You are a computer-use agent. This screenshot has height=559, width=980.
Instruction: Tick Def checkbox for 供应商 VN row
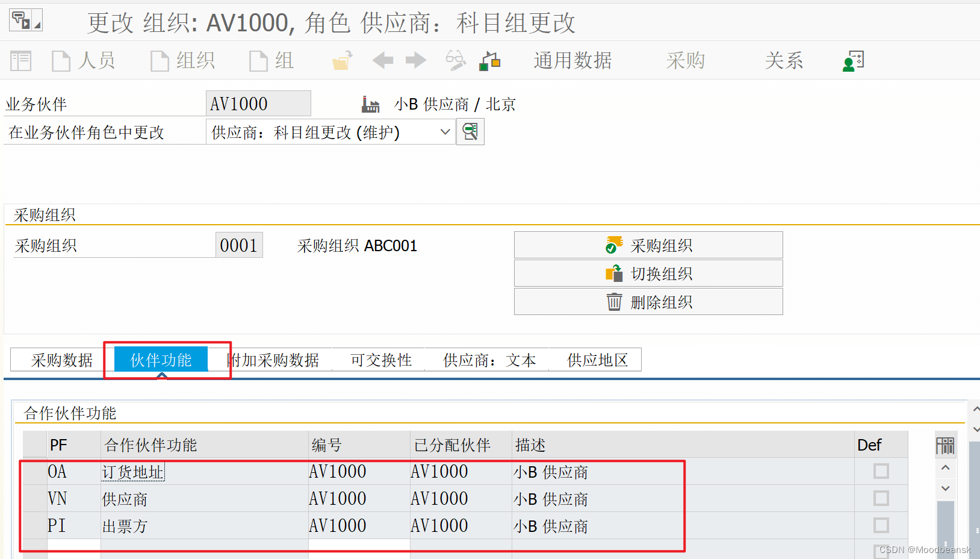(881, 498)
